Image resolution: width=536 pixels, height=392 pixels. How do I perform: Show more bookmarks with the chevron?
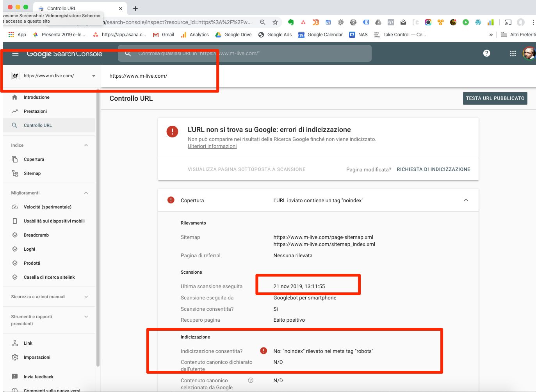(x=491, y=35)
